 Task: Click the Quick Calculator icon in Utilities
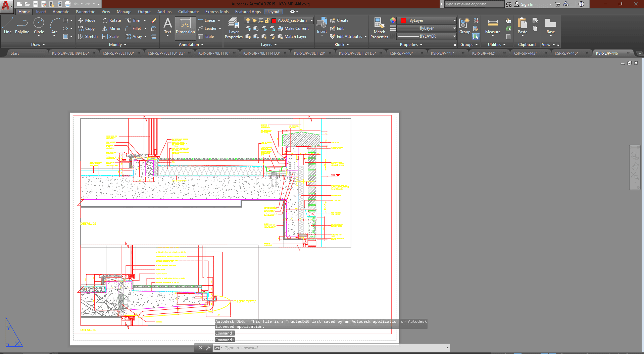click(508, 37)
